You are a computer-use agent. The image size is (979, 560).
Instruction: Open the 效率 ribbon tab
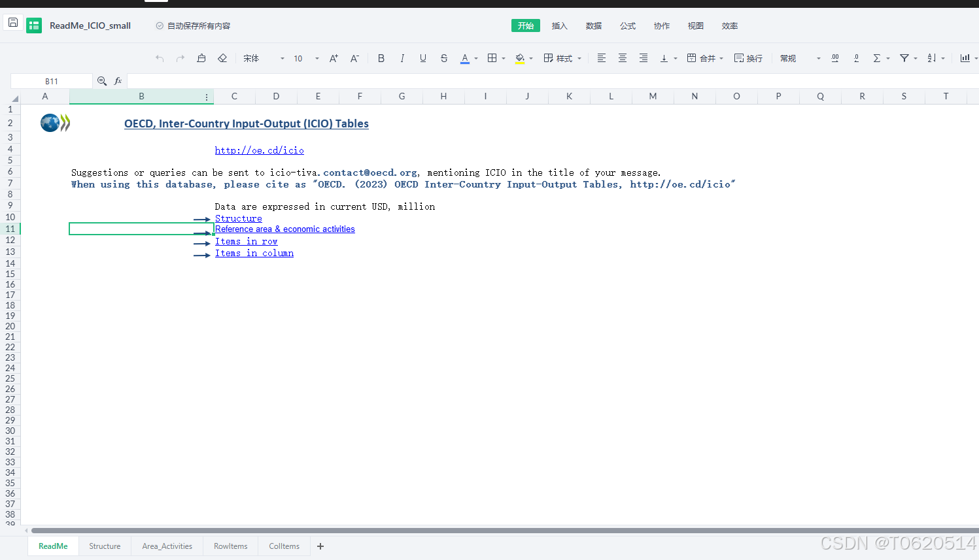coord(730,25)
